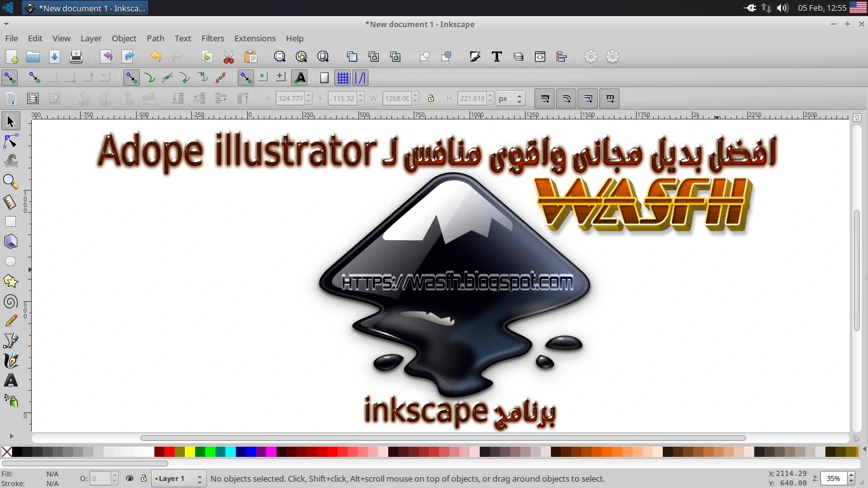Create a new document from toolbar
This screenshot has width=868, height=488.
click(11, 57)
